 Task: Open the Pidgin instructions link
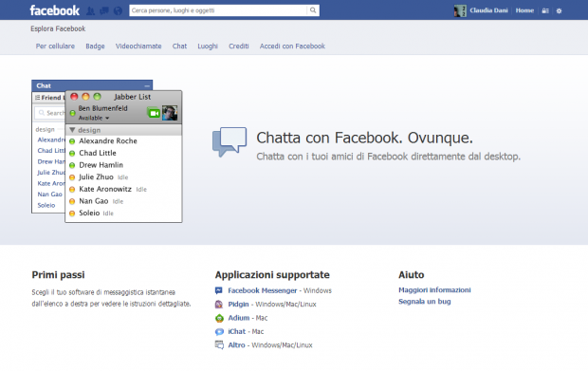click(x=238, y=305)
